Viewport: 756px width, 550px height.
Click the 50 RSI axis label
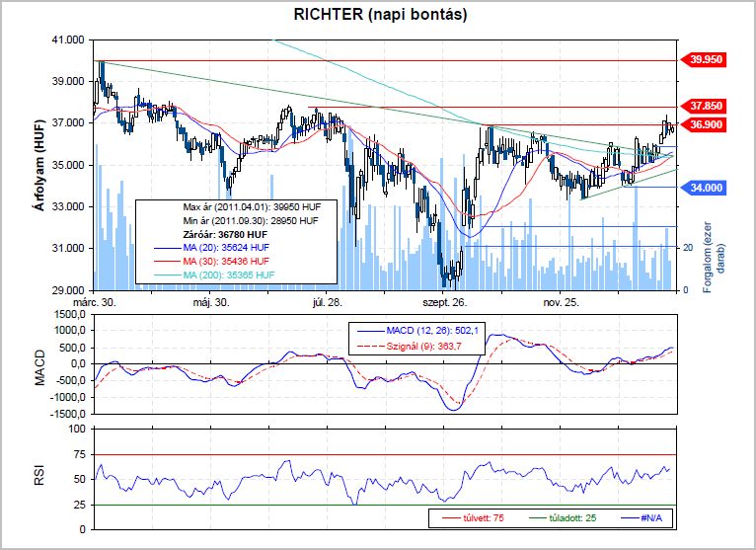pyautogui.click(x=80, y=480)
